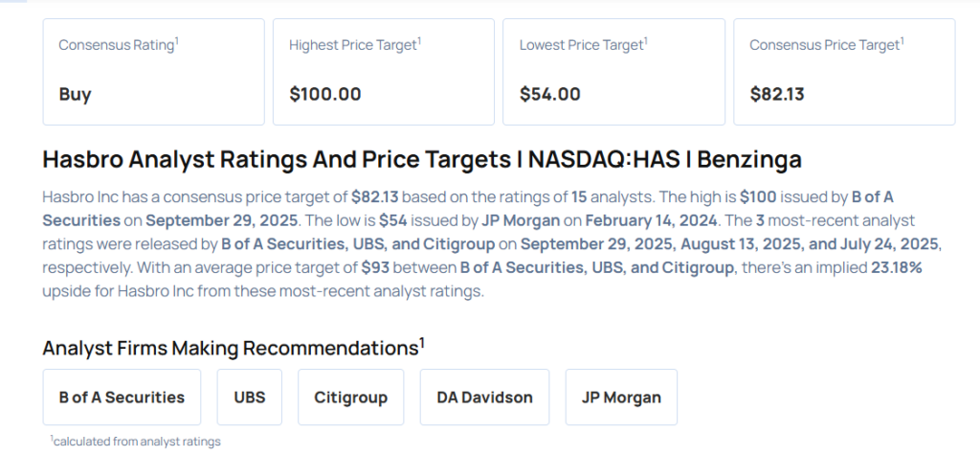
Task: Choose the DA Davidson firm button
Action: 484,397
